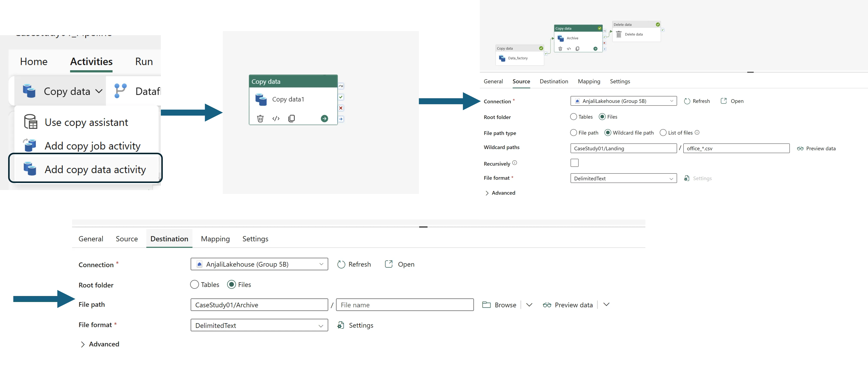868x379 pixels.
Task: Select Tables root folder in Source tab
Action: pyautogui.click(x=573, y=116)
